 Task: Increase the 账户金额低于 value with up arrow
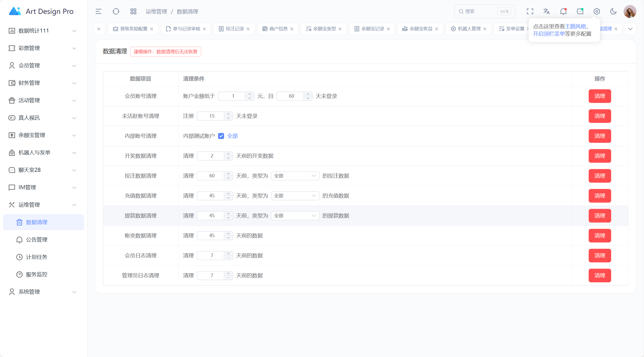tap(249, 94)
